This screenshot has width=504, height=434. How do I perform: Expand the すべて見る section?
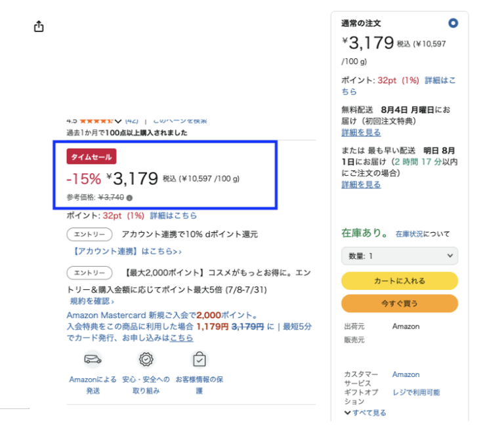365,413
